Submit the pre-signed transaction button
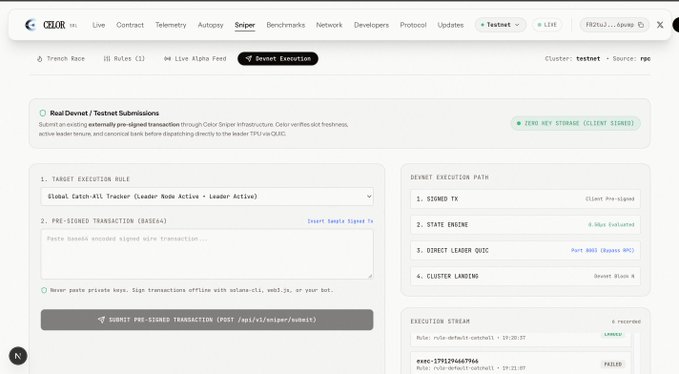The width and height of the screenshot is (679, 374). (207, 320)
